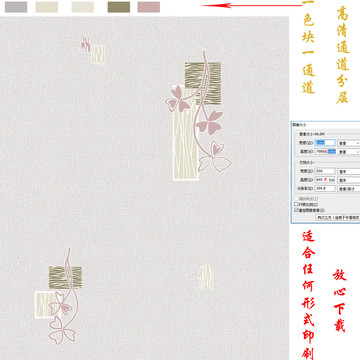Viewport: 360px width, 360px height.
Task: Click the document width input field
Action: [325, 171]
